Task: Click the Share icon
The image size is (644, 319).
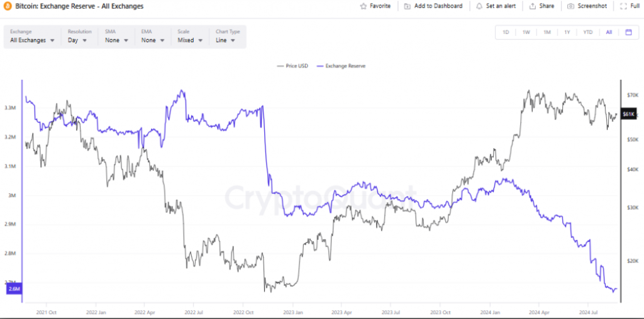Action: (532, 6)
